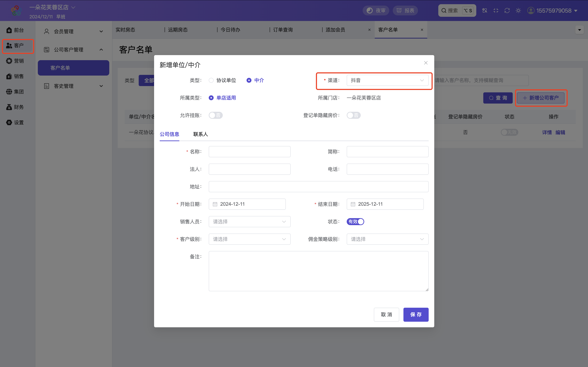Close the 新增单位/中介 dialog with X
This screenshot has width=588, height=367.
tap(426, 63)
